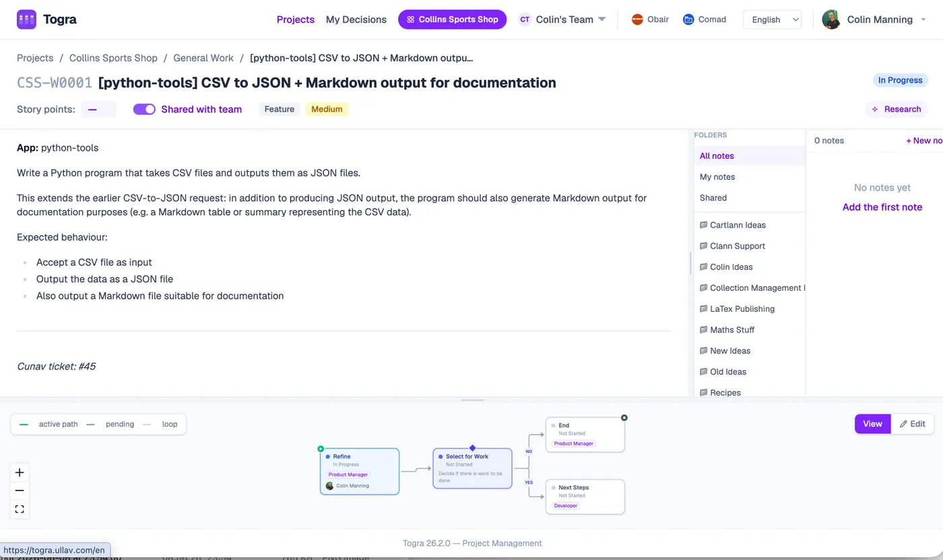943x560 pixels.
Task: Expand the Colin's Team dropdown
Action: point(601,20)
